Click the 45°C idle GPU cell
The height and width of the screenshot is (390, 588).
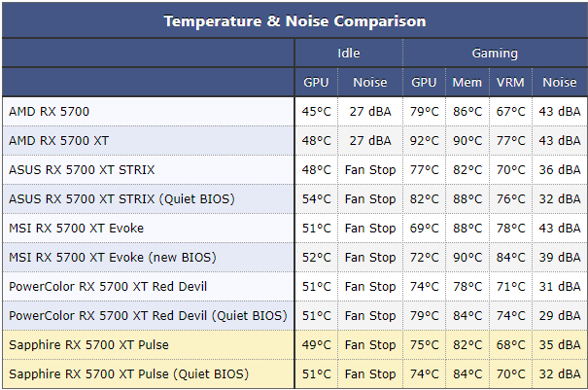(x=317, y=112)
